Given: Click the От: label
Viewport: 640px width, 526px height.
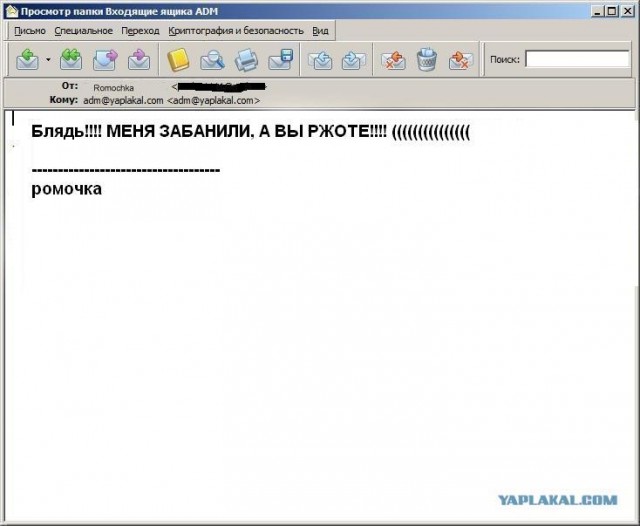Looking at the screenshot, I should pyautogui.click(x=70, y=86).
